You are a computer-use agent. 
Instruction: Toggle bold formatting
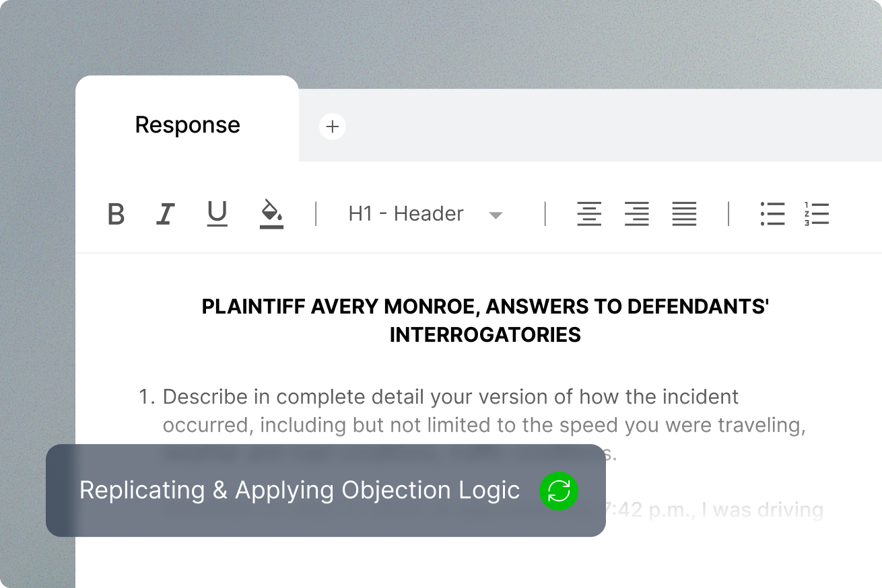[x=116, y=215]
